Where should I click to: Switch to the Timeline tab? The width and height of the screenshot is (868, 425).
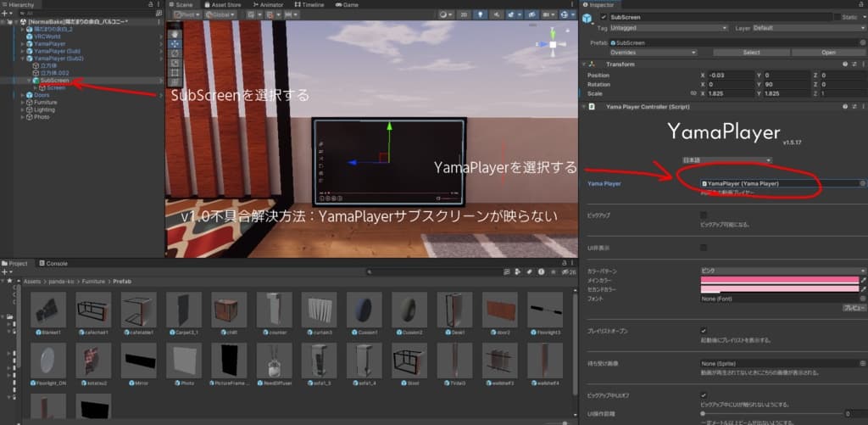(x=309, y=4)
